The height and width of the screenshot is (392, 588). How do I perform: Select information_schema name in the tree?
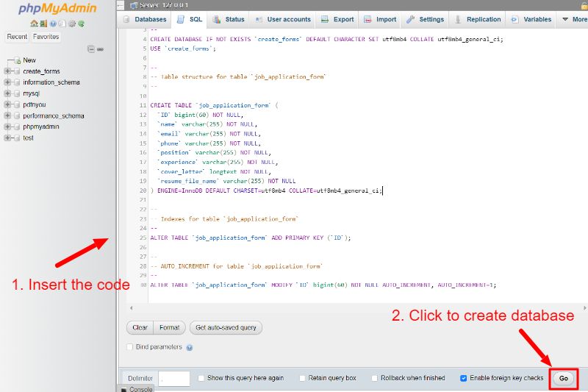click(51, 82)
